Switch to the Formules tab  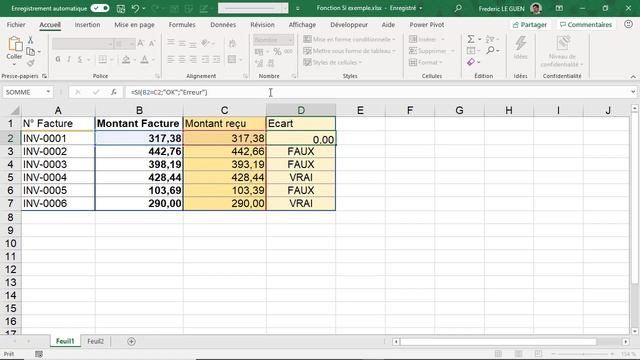(x=182, y=24)
